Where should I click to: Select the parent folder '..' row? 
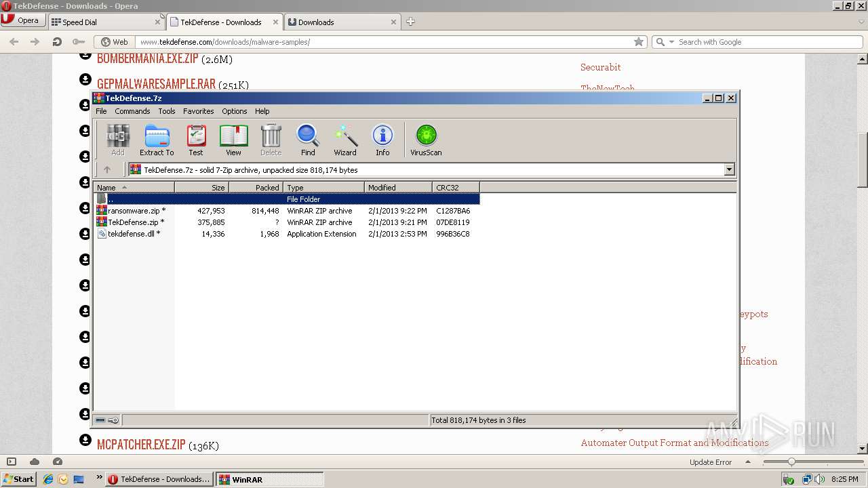[x=287, y=199]
